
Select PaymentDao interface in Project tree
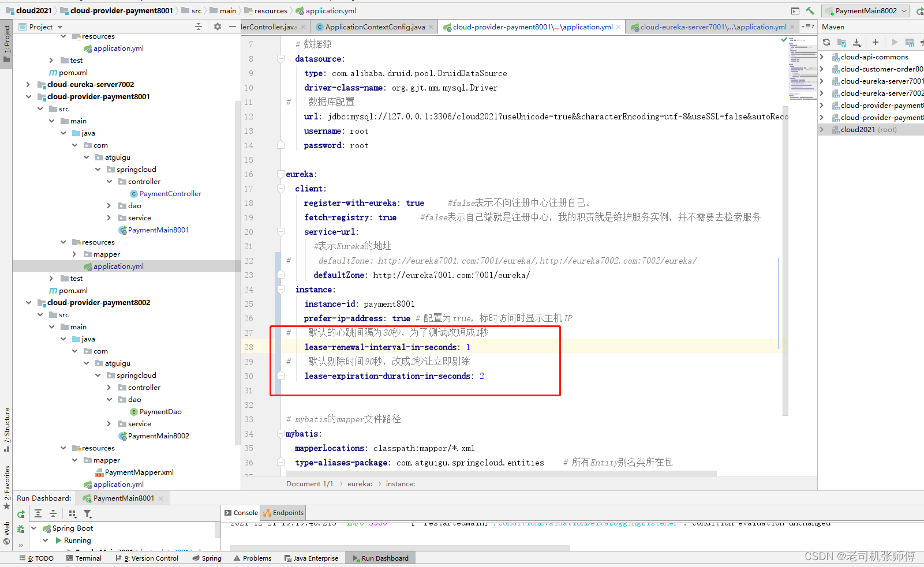[155, 411]
